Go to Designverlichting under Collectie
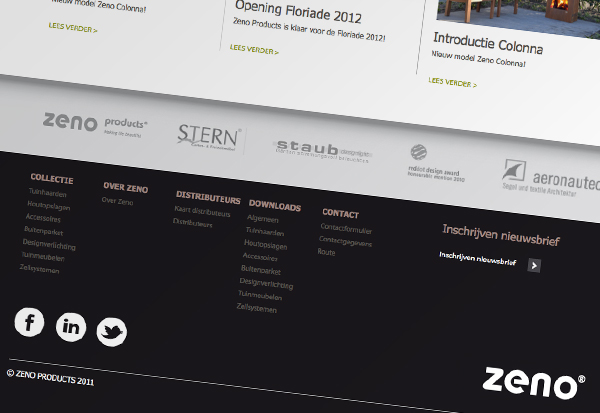The image size is (600, 413). [x=49, y=244]
